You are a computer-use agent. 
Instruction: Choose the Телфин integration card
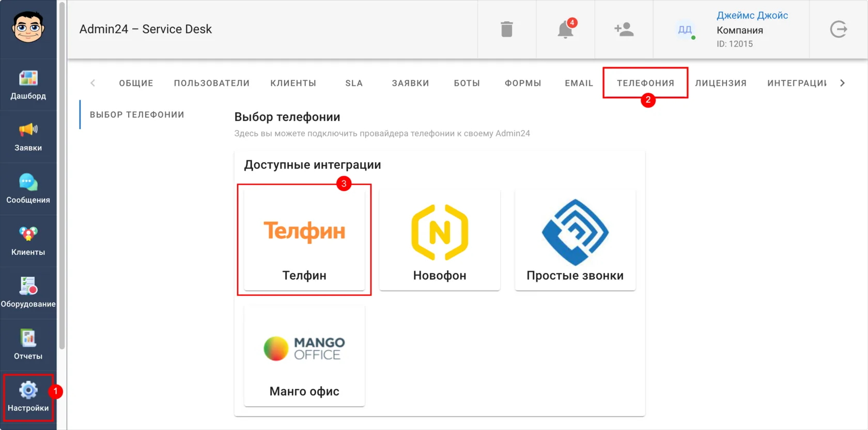pos(304,240)
